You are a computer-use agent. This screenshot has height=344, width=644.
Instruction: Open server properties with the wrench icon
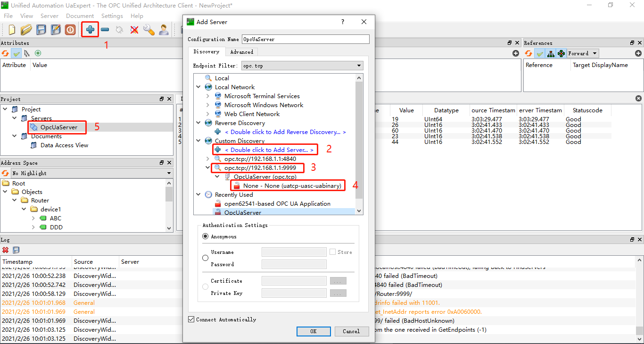(x=149, y=30)
